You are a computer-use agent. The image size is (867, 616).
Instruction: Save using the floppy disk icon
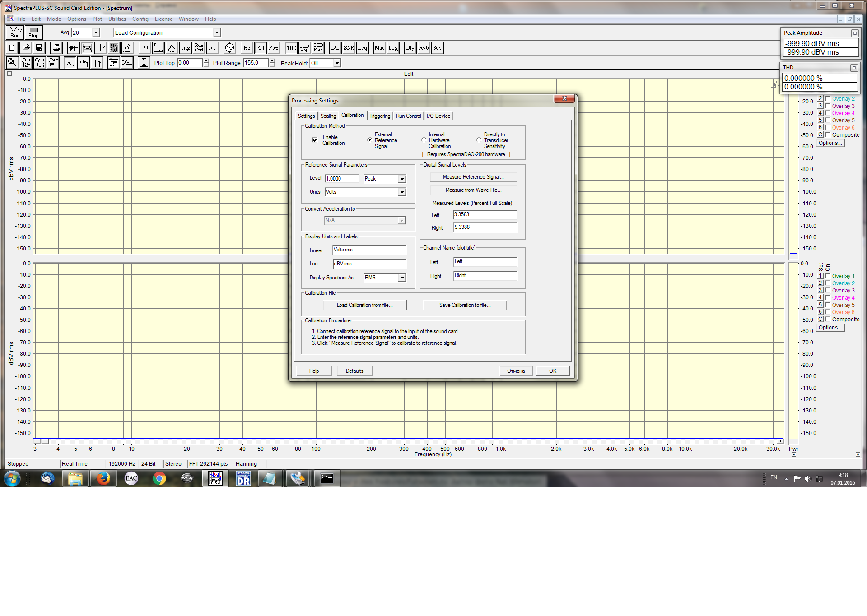[39, 48]
